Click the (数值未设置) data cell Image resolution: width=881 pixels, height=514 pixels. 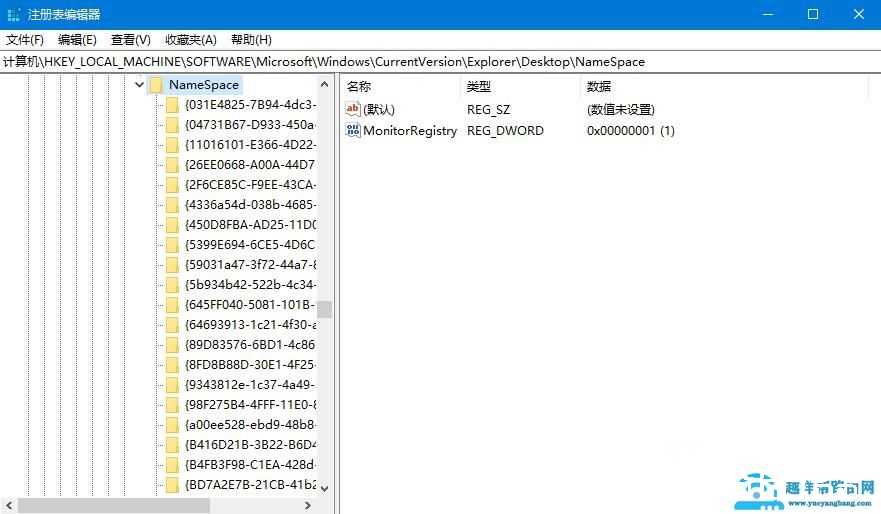[621, 110]
